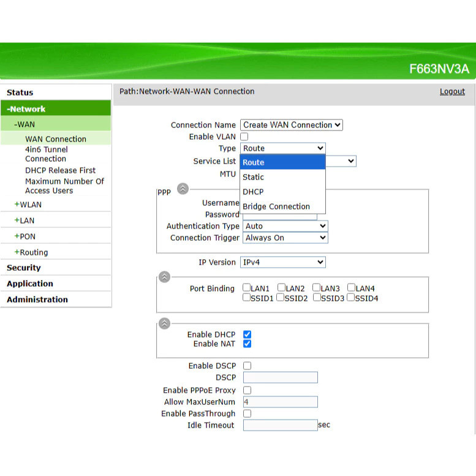Open the Administration menu section
The image size is (476, 476).
pos(37,300)
